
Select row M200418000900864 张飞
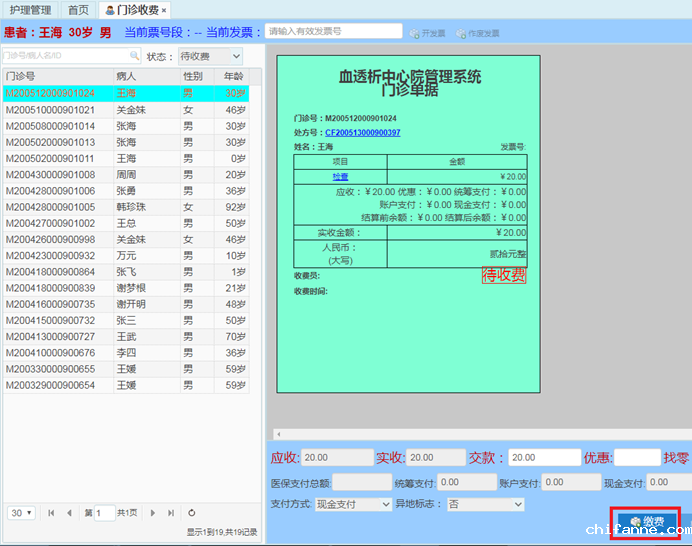click(x=126, y=272)
